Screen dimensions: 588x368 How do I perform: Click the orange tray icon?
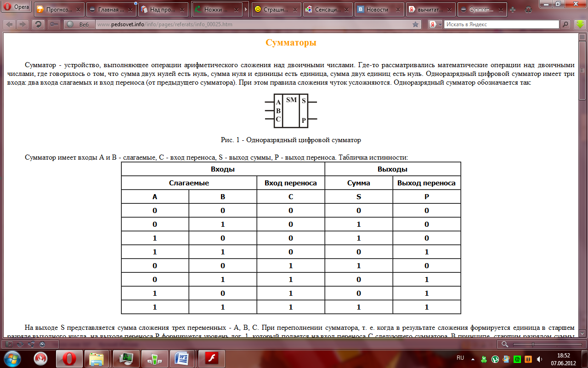pos(528,359)
